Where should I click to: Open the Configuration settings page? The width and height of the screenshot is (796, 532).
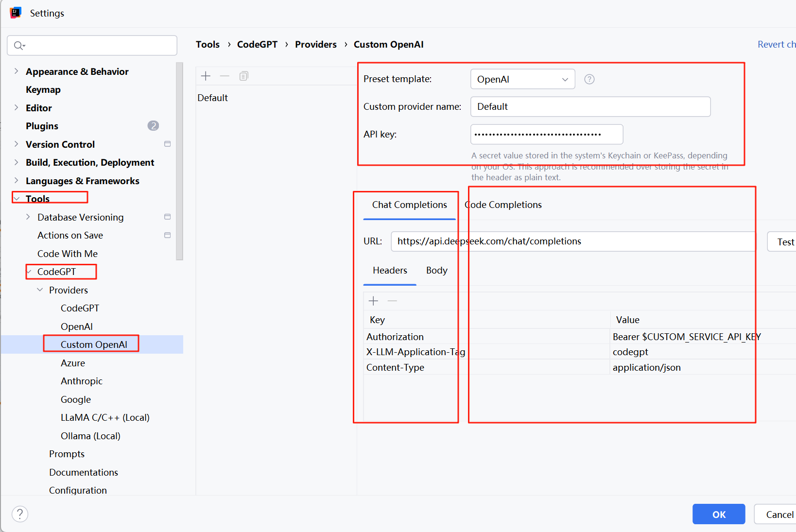[x=78, y=490]
